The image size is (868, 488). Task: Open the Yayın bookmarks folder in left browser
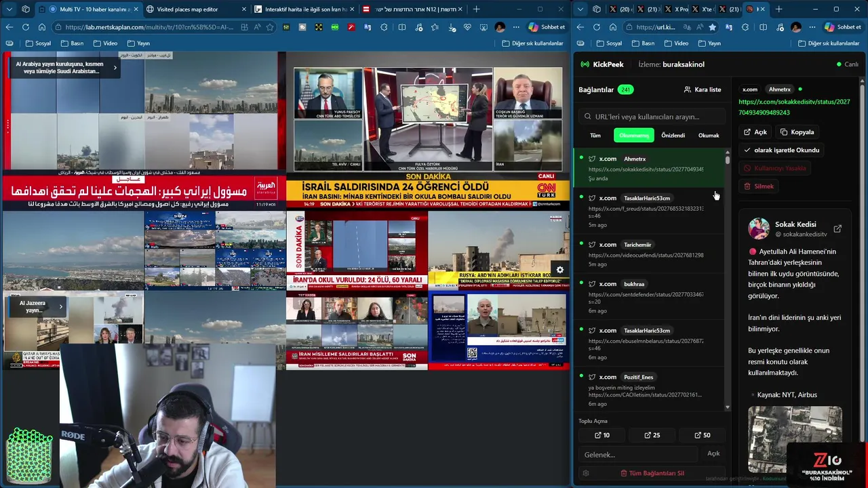click(x=138, y=43)
